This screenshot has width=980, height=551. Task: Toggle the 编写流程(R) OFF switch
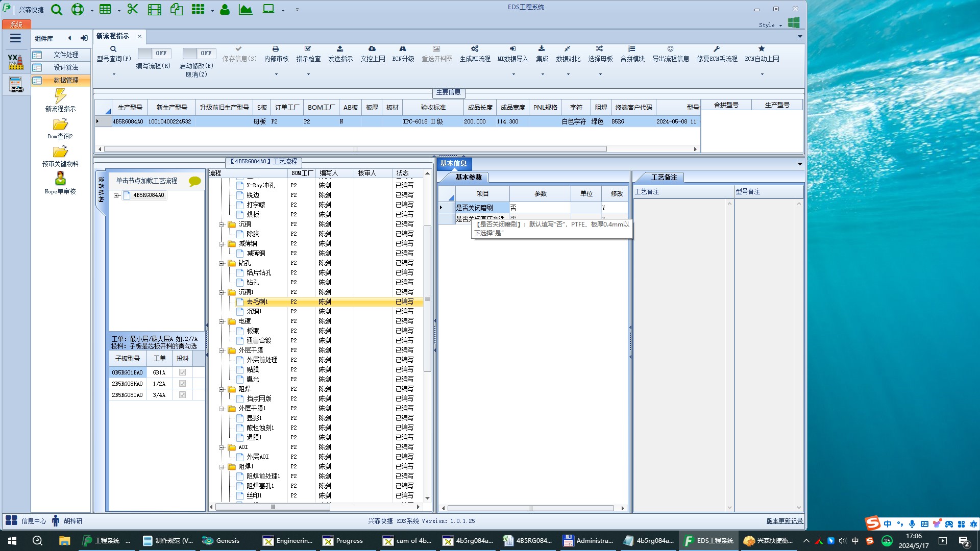pyautogui.click(x=154, y=53)
